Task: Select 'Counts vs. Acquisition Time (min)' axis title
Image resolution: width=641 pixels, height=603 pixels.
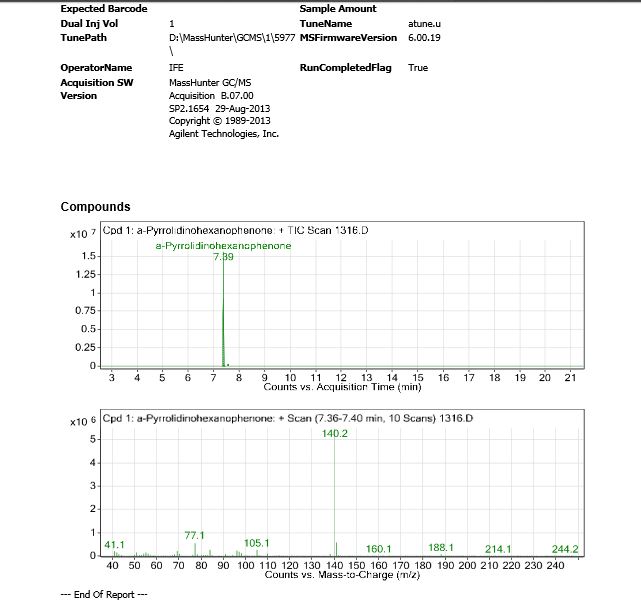Action: coord(342,387)
